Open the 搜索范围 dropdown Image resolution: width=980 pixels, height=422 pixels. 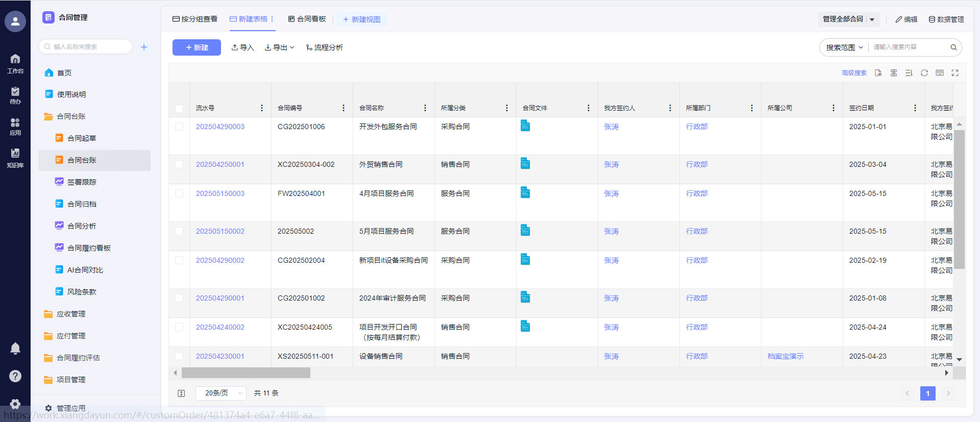844,47
